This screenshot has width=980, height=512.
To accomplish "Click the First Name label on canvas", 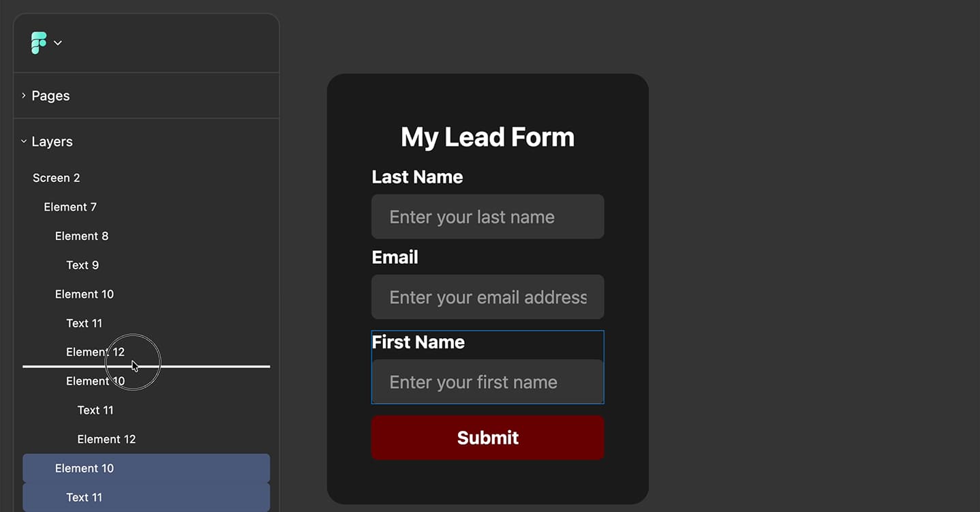I will pyautogui.click(x=418, y=342).
